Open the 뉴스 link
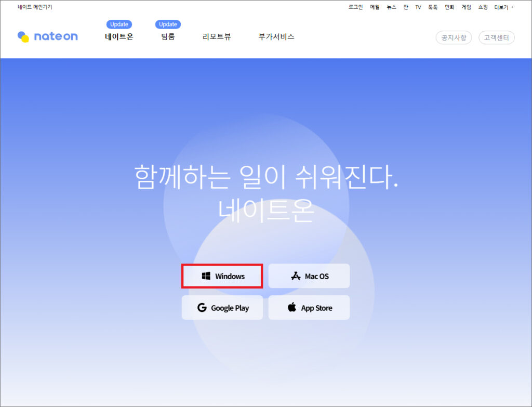The image size is (532, 407). click(391, 7)
